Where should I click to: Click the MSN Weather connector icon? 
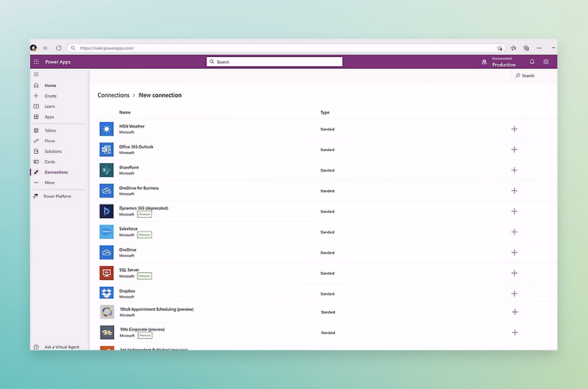pyautogui.click(x=107, y=129)
